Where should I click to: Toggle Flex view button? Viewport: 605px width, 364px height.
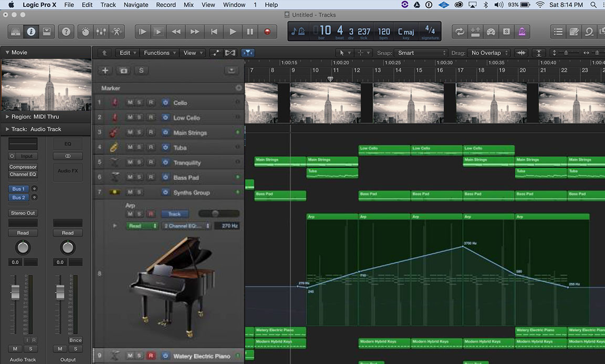(231, 53)
